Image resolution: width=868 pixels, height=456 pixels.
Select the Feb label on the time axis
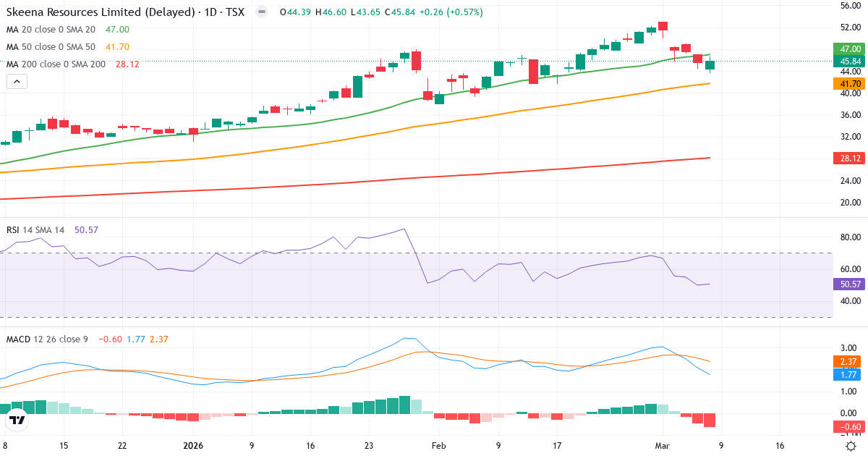coord(438,447)
